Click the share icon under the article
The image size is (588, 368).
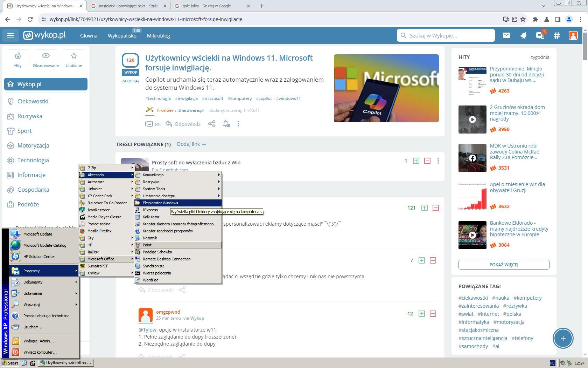click(212, 124)
